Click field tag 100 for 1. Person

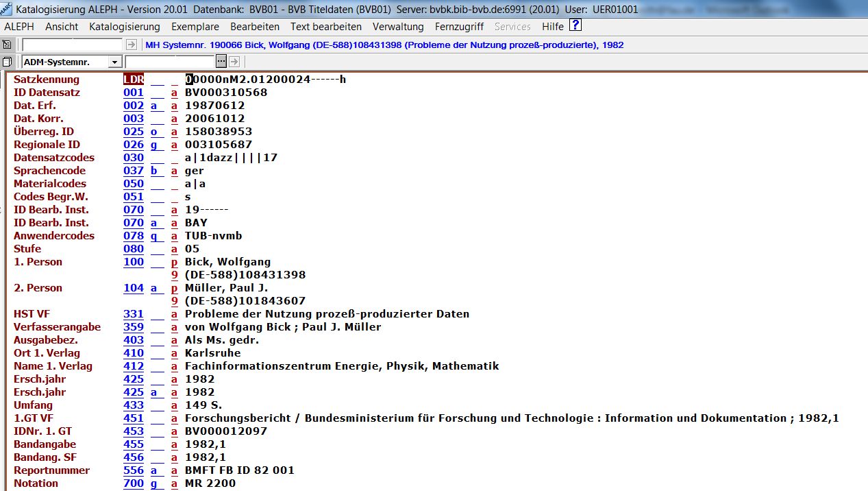pos(134,262)
